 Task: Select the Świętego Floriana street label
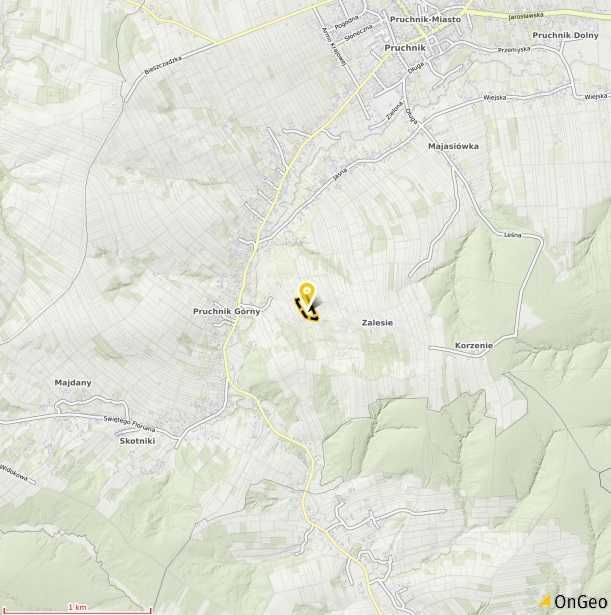click(129, 424)
